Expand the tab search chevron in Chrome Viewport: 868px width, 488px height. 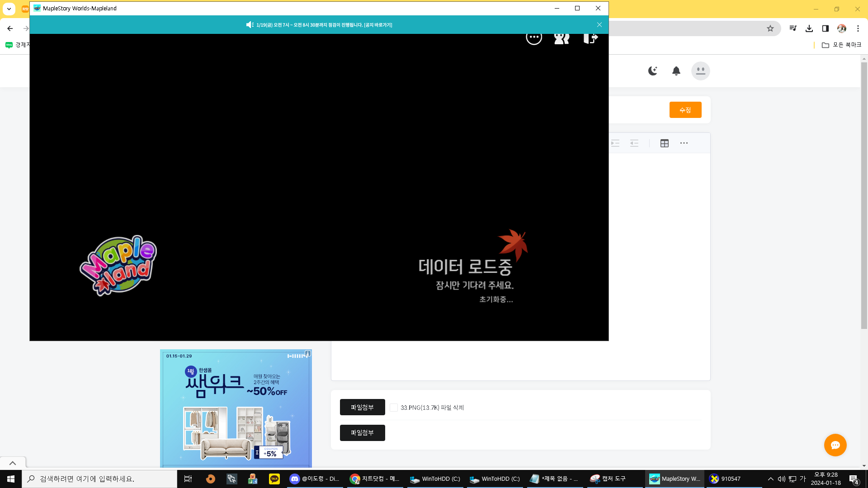[x=9, y=9]
